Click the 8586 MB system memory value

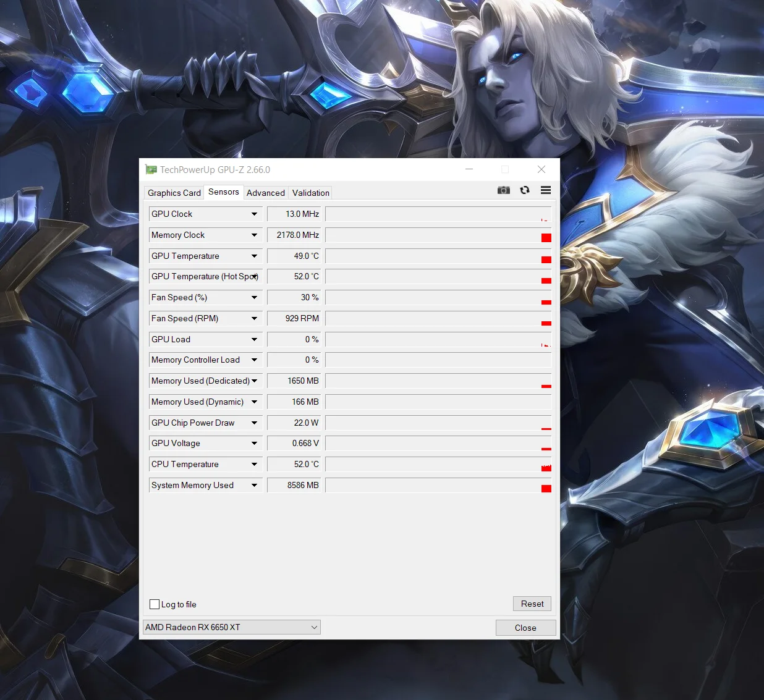coord(294,485)
